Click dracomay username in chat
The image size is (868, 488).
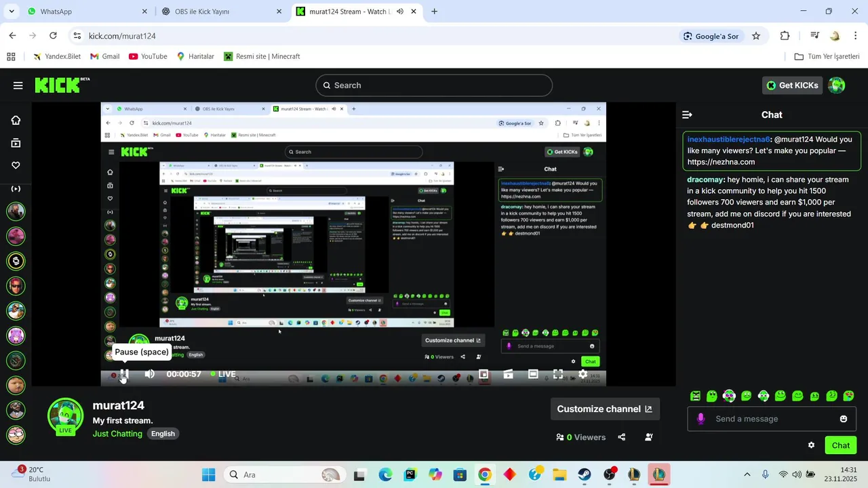(705, 180)
